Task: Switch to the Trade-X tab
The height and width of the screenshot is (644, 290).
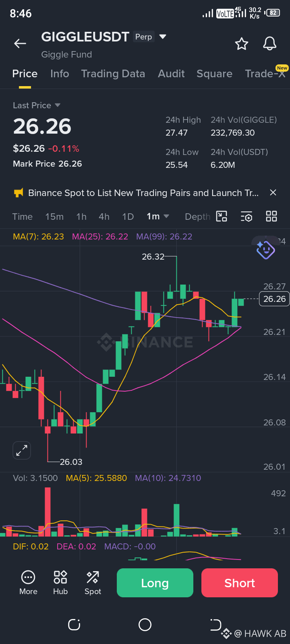Action: click(x=265, y=74)
